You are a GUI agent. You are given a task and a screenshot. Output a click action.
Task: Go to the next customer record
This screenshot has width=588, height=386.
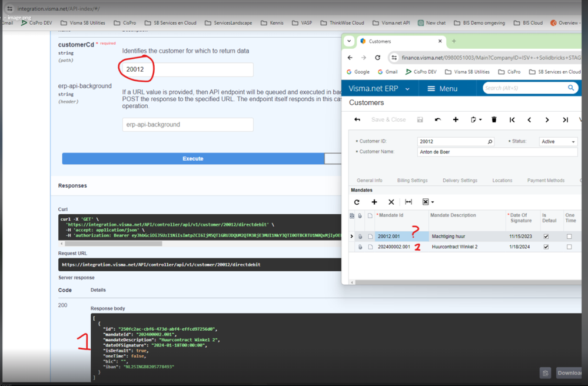[547, 120]
